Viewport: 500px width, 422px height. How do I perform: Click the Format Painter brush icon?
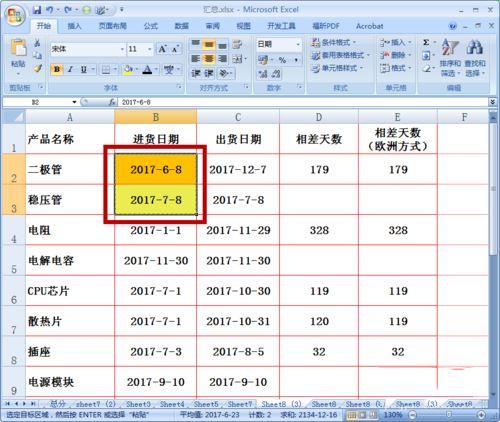point(38,68)
